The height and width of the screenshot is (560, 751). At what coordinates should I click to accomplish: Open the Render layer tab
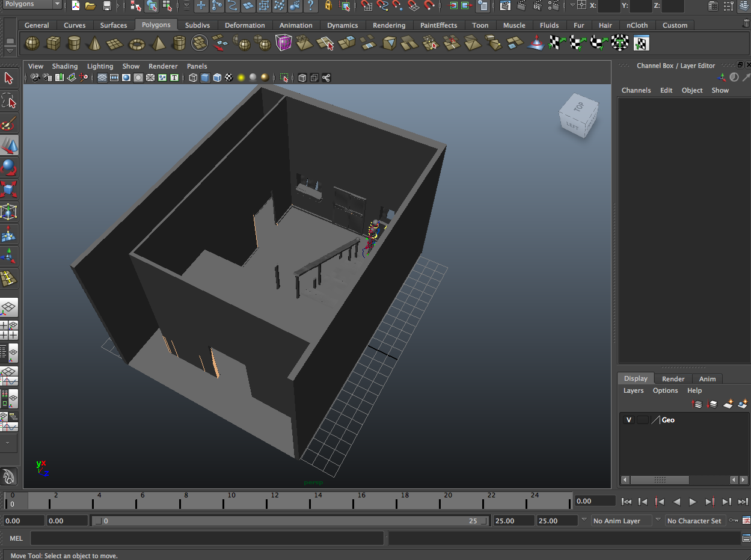[x=673, y=378]
